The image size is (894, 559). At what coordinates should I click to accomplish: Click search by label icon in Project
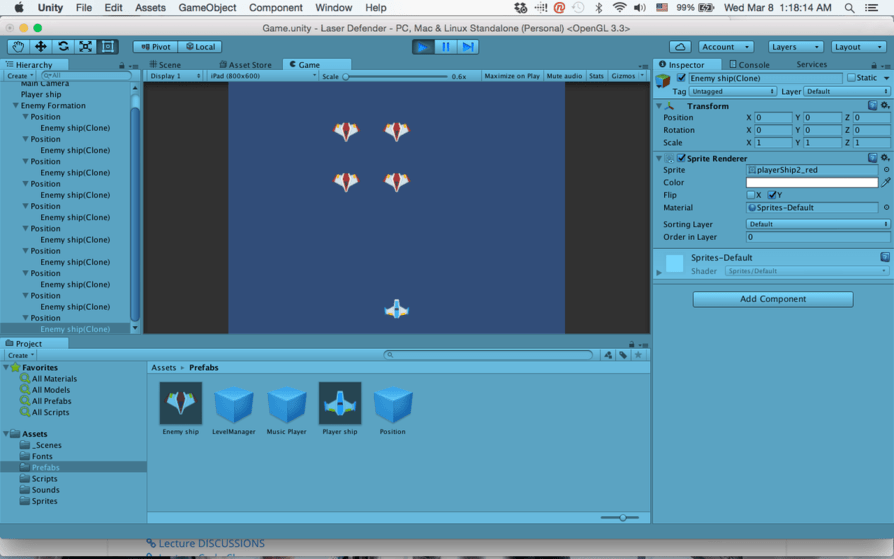coord(623,355)
